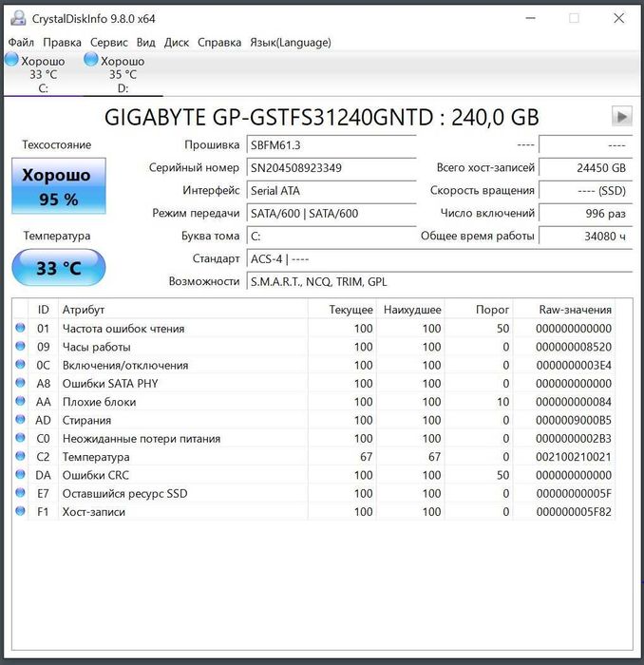Click status dot for attribute E7
The height and width of the screenshot is (665, 644).
coord(20,493)
